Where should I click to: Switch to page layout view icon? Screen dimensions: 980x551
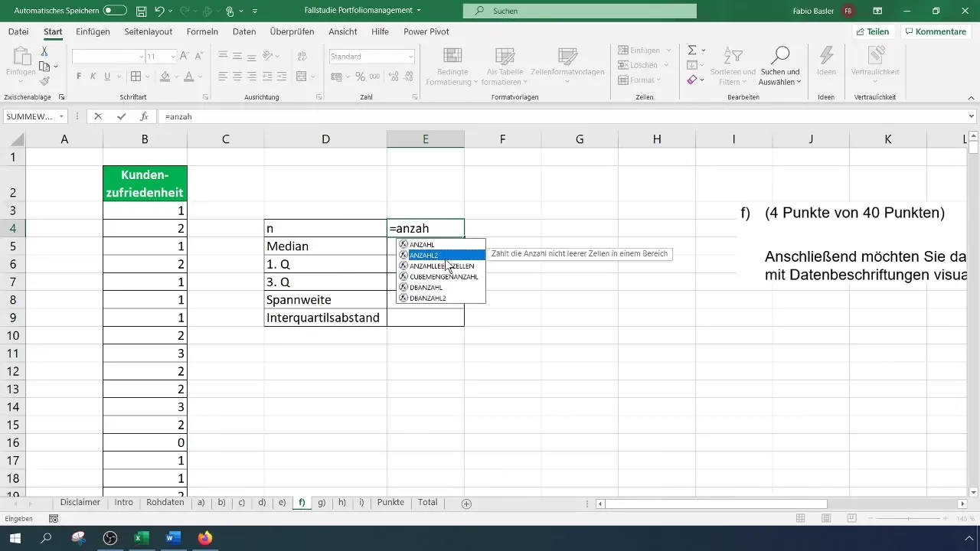(826, 519)
